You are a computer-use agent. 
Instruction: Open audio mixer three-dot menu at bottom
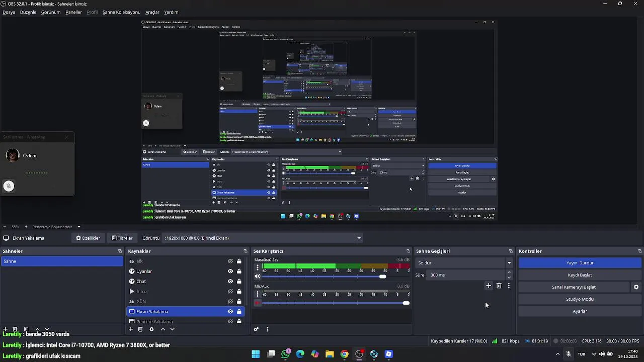tap(268, 329)
